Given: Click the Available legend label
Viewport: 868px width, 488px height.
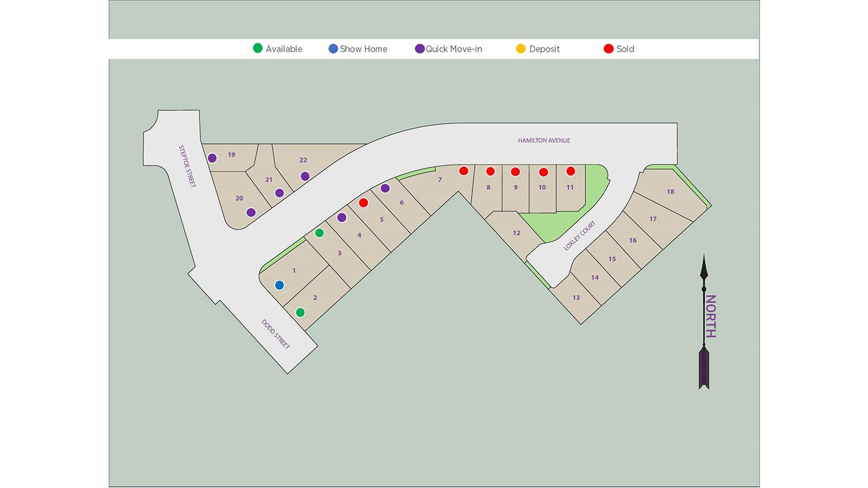Looking at the screenshot, I should (284, 49).
